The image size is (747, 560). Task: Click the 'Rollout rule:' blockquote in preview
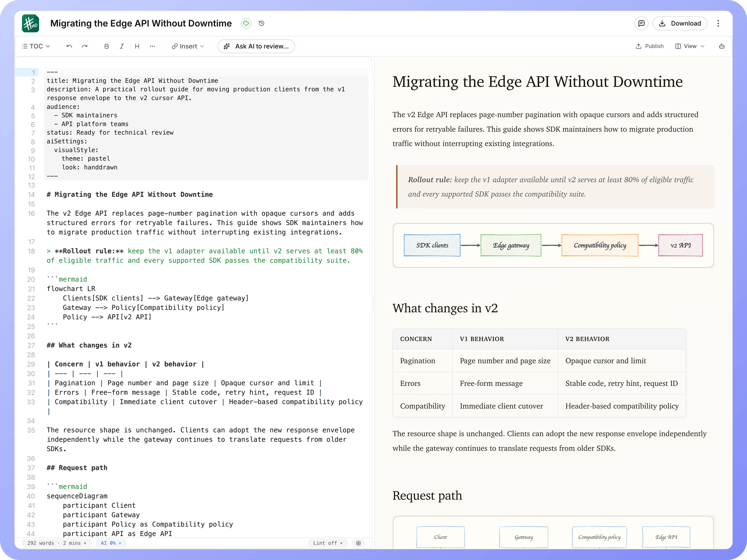coord(555,187)
